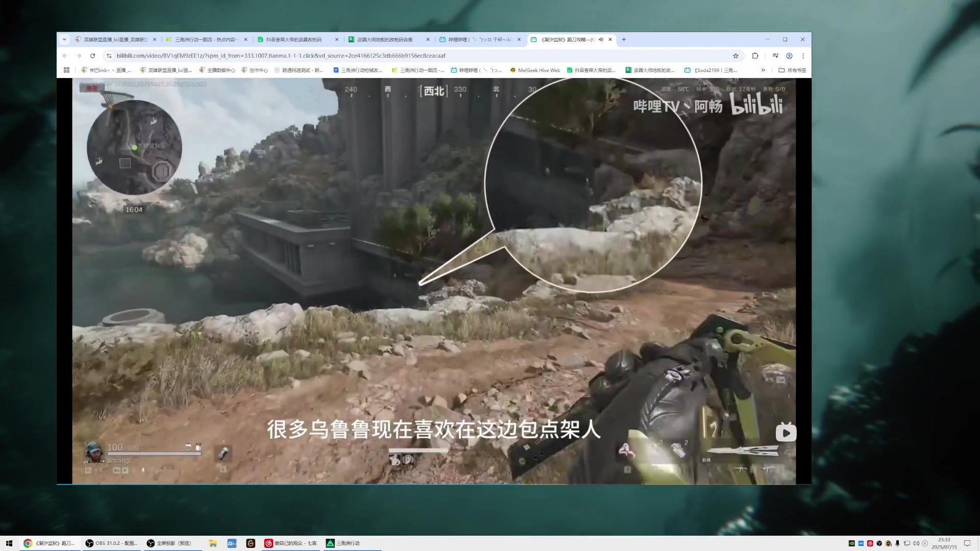
Task: Go forward in browser history
Action: click(79, 56)
